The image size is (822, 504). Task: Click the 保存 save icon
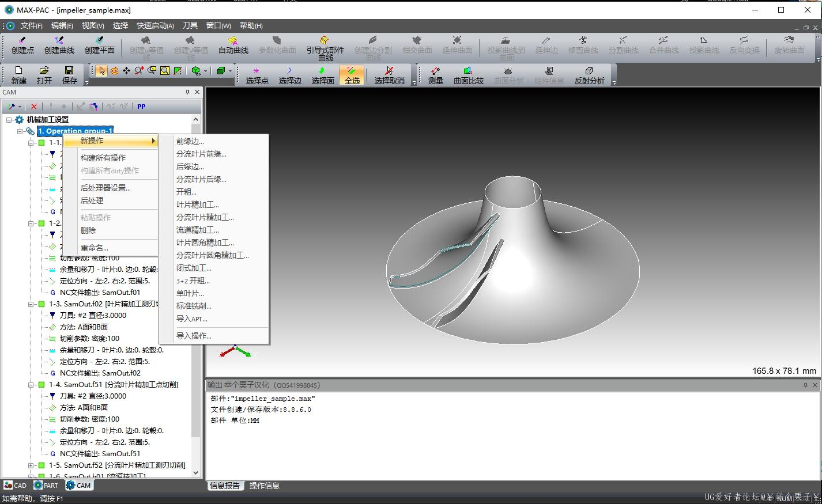(x=69, y=75)
